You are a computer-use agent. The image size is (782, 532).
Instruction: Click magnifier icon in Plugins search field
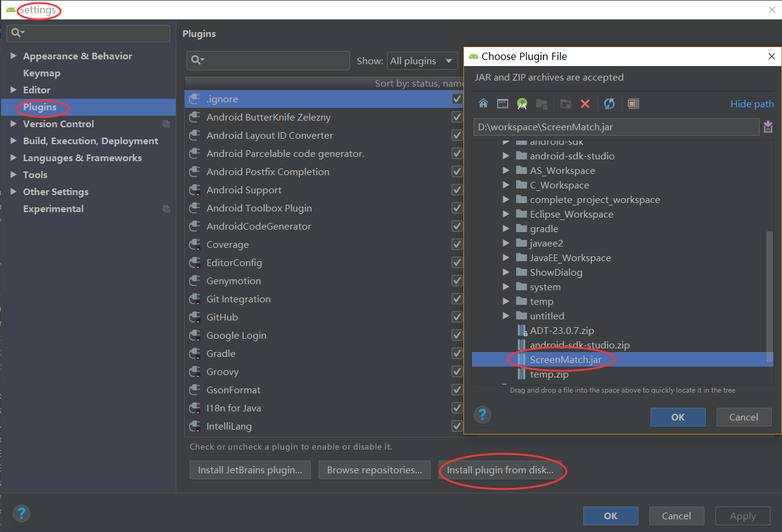(197, 60)
